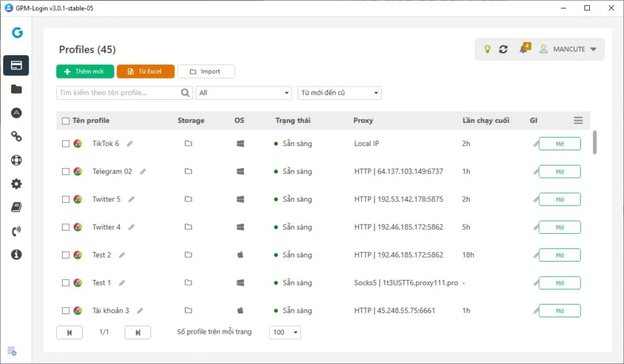
Task: Click the refresh sync icon
Action: [x=503, y=49]
